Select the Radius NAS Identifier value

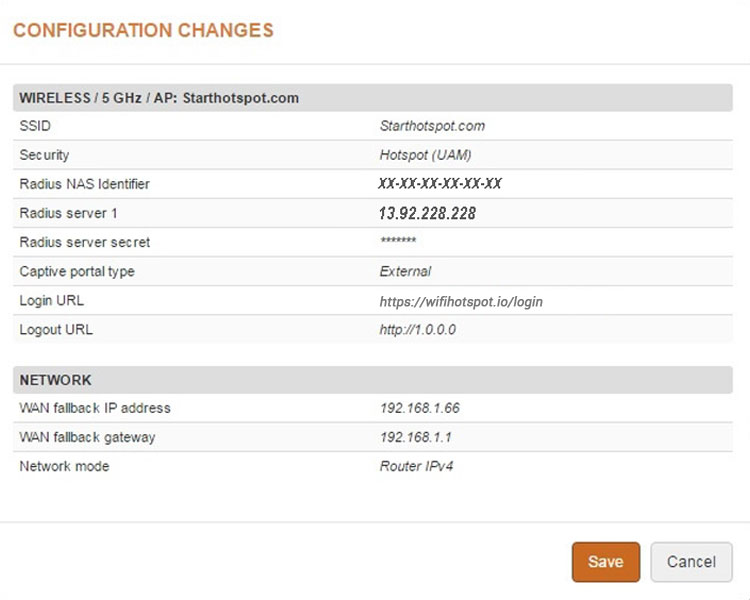pyautogui.click(x=440, y=184)
